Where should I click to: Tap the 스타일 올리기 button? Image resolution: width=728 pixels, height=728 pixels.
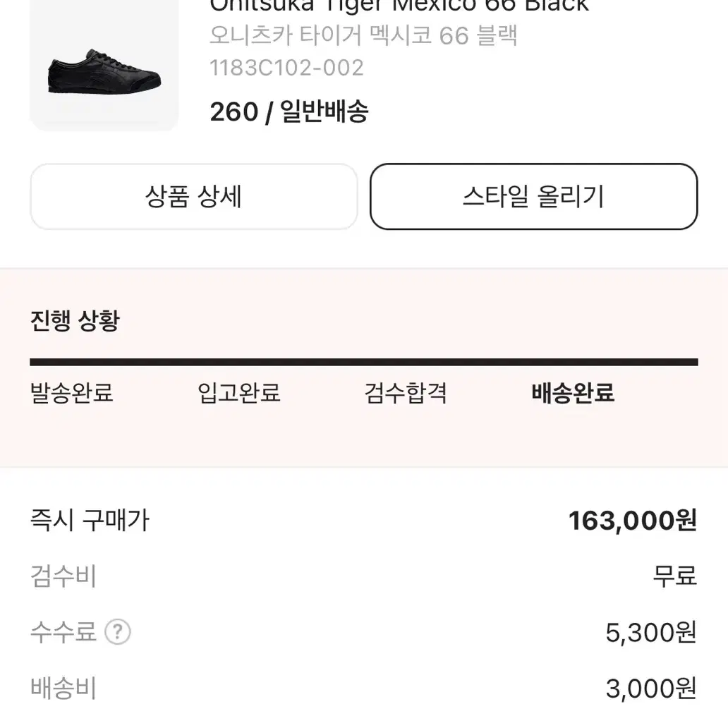pos(534,196)
